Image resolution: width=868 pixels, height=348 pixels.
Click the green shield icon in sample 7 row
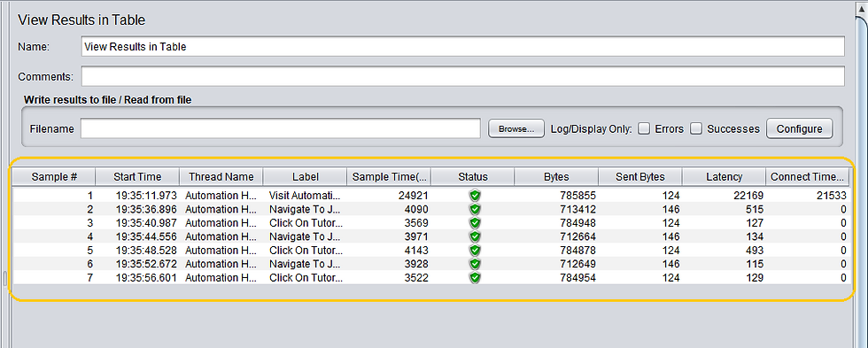click(x=474, y=278)
